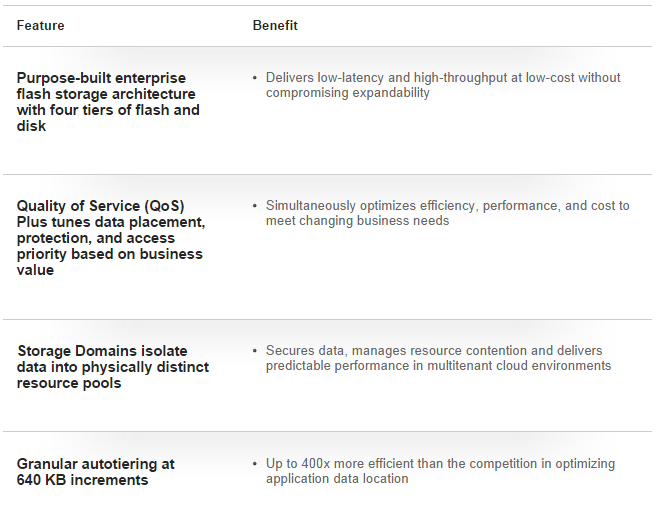Click the Granular autotiering at 640 KB feature

tap(96, 472)
